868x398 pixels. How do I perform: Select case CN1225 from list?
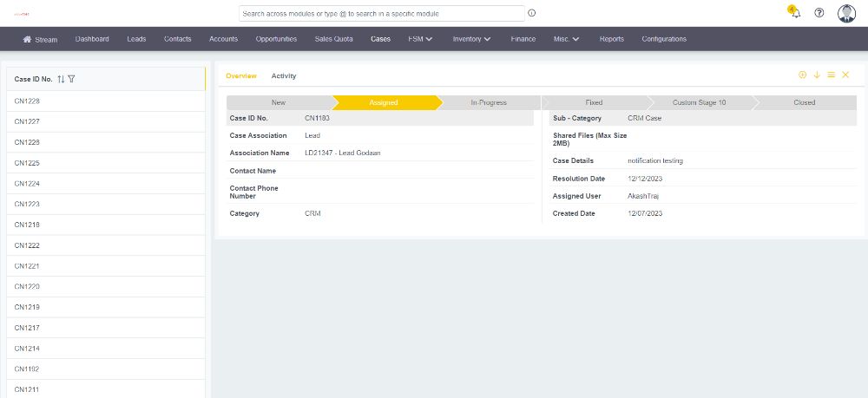(27, 163)
